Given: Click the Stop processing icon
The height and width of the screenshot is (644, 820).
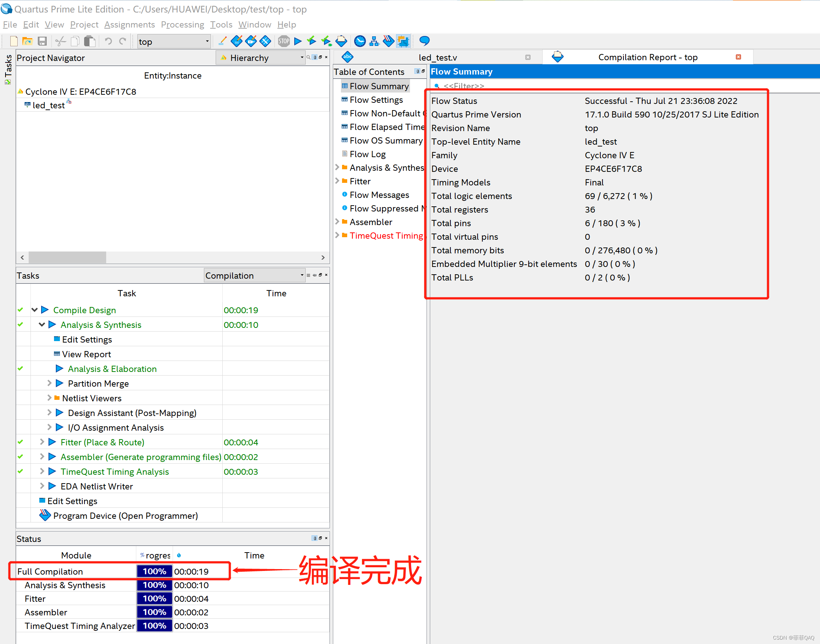Looking at the screenshot, I should [284, 41].
